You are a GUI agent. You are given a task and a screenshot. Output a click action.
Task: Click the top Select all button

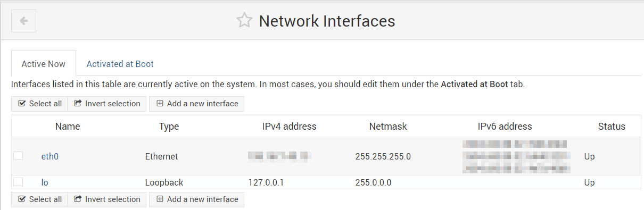(39, 104)
